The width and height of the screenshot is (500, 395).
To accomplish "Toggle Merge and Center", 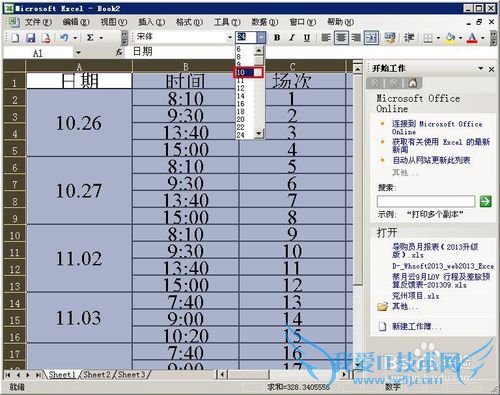I will coord(371,38).
